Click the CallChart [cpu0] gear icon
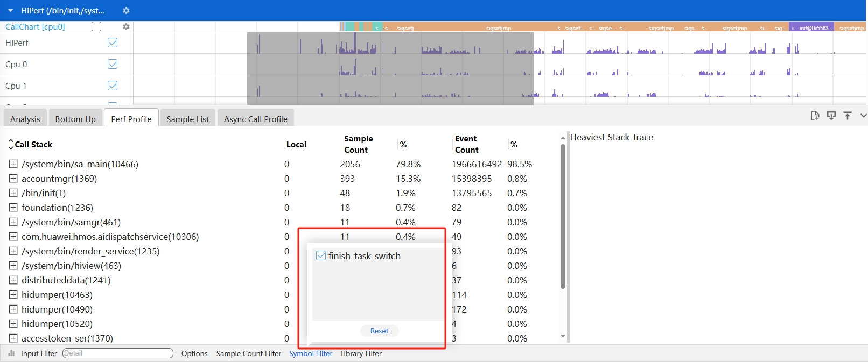This screenshot has width=868, height=362. click(126, 27)
